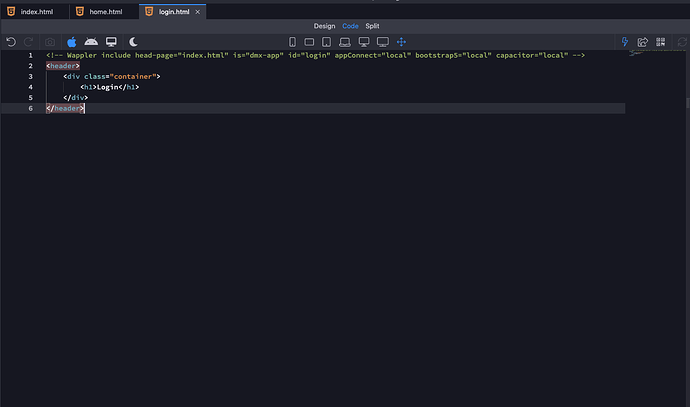Click the blue fit-to-view arrows icon

click(x=401, y=42)
